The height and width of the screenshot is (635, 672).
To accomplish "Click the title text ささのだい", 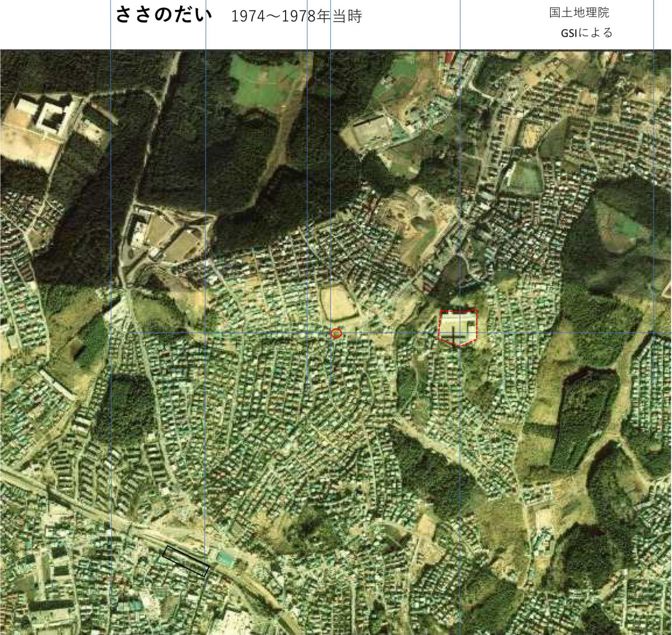I will pyautogui.click(x=163, y=15).
